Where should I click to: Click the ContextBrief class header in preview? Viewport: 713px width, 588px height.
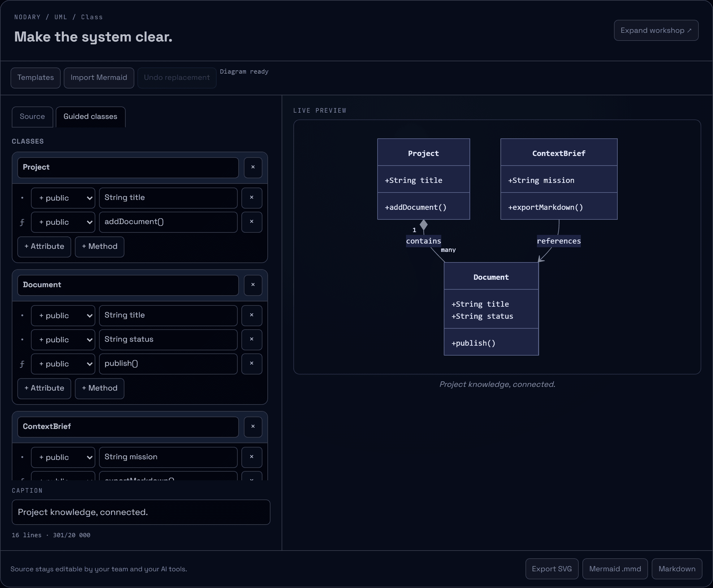[x=559, y=153]
